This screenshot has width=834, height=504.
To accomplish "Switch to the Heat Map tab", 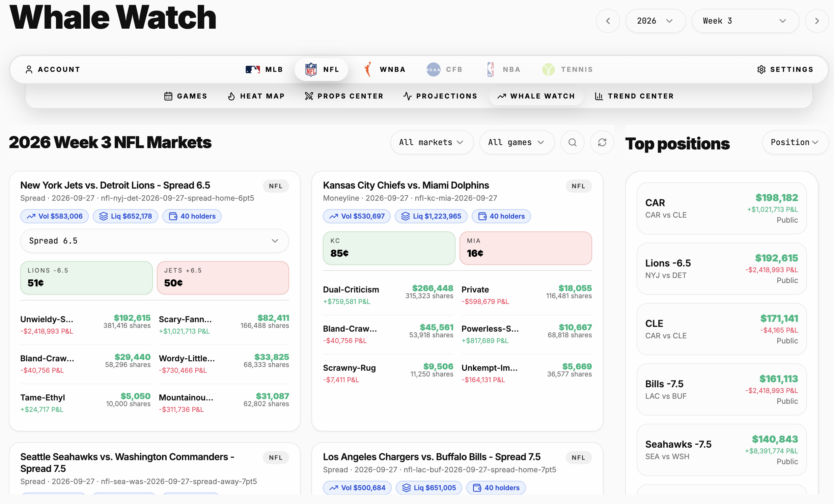I will click(x=256, y=96).
